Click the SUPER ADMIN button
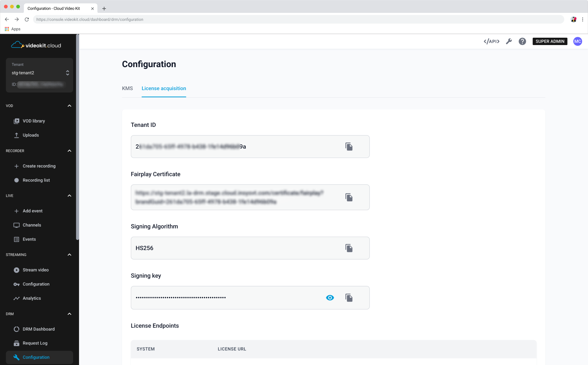Screen dimensions: 588x365 click(x=550, y=41)
